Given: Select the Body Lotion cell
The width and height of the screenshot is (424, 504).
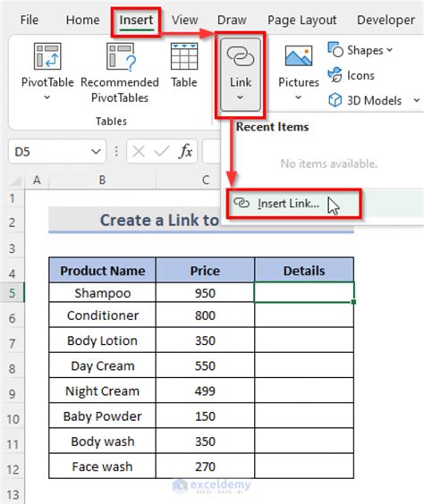Looking at the screenshot, I should pos(102,340).
